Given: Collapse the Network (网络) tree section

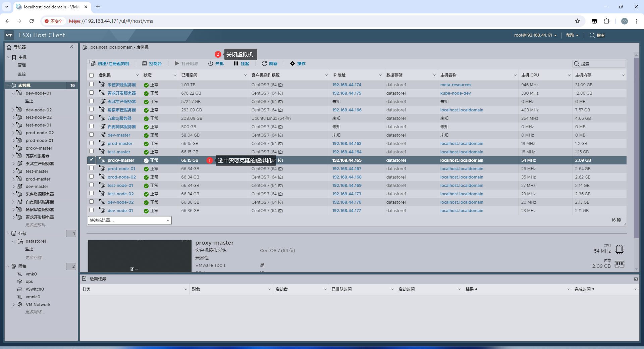Looking at the screenshot, I should tap(9, 266).
